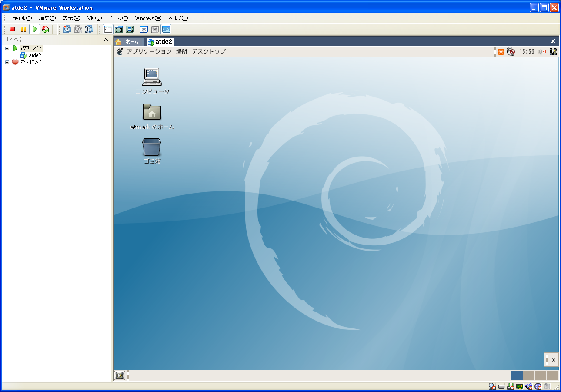Viewport: 561px width, 392px height.
Task: Select atde2 in the sidebar tree
Action: tap(35, 55)
